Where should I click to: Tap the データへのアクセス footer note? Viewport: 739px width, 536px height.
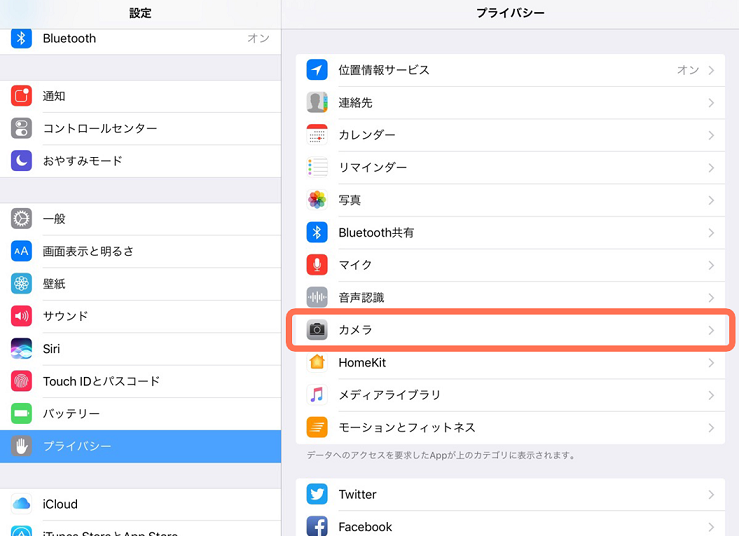(441, 455)
